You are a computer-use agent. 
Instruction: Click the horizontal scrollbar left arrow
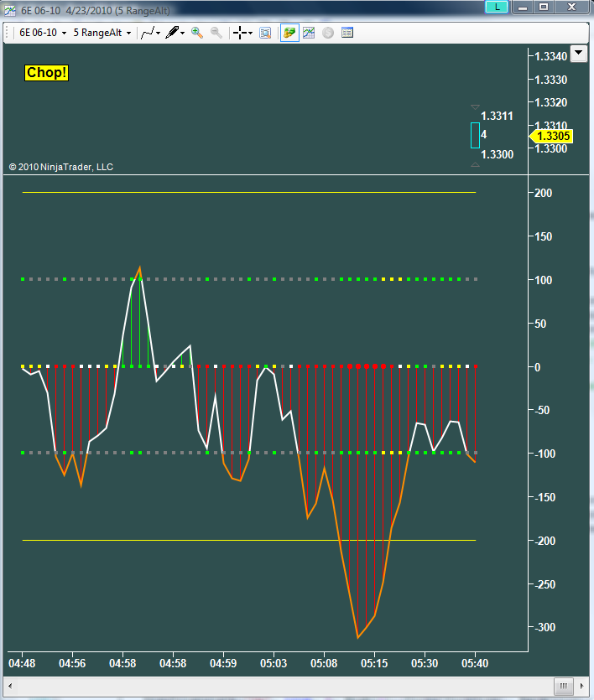(x=10, y=685)
